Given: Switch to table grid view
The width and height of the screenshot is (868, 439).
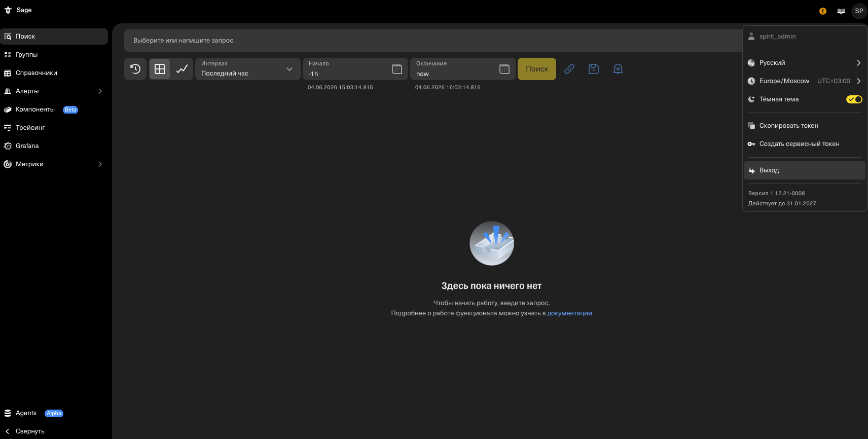Looking at the screenshot, I should point(160,69).
